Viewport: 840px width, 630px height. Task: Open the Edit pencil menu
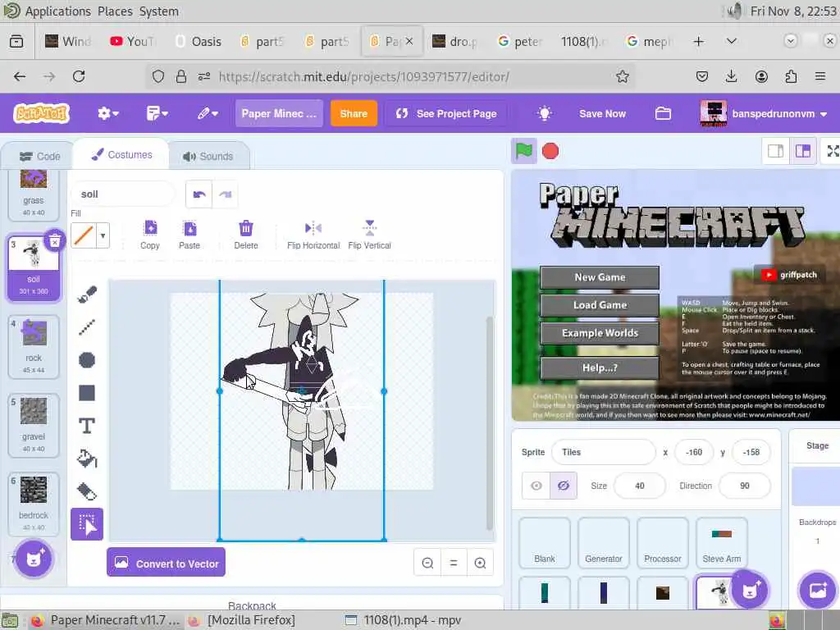tap(208, 113)
